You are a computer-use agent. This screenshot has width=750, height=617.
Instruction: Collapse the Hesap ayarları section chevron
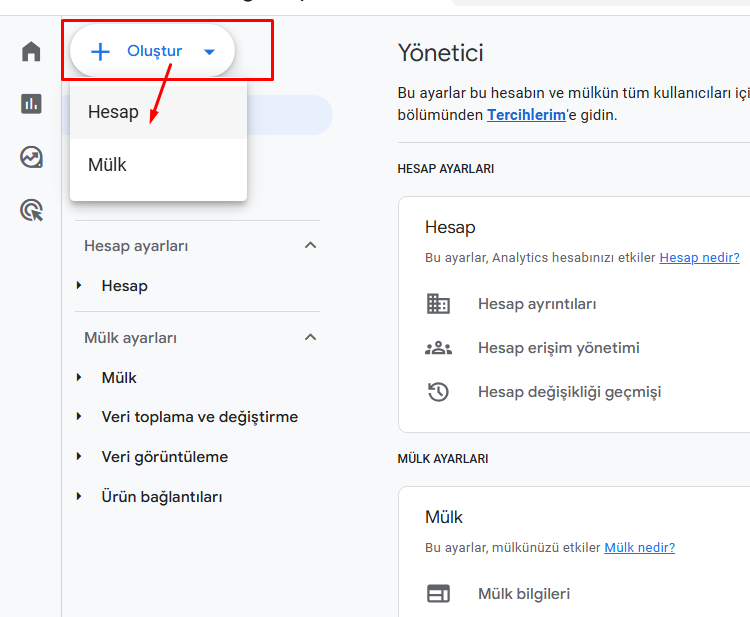(x=310, y=246)
